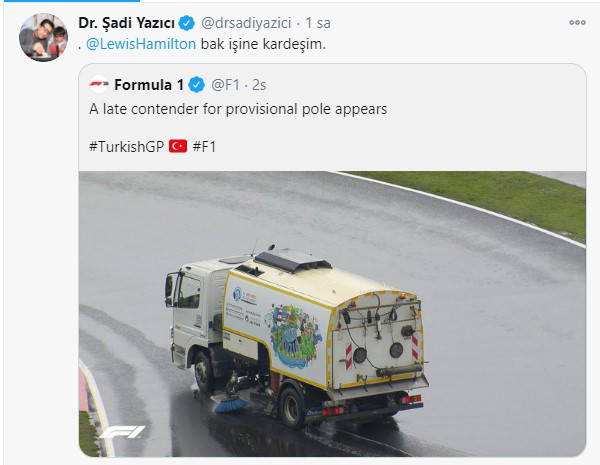Follow the #F1 hashtag link
The height and width of the screenshot is (465, 600).
(205, 146)
